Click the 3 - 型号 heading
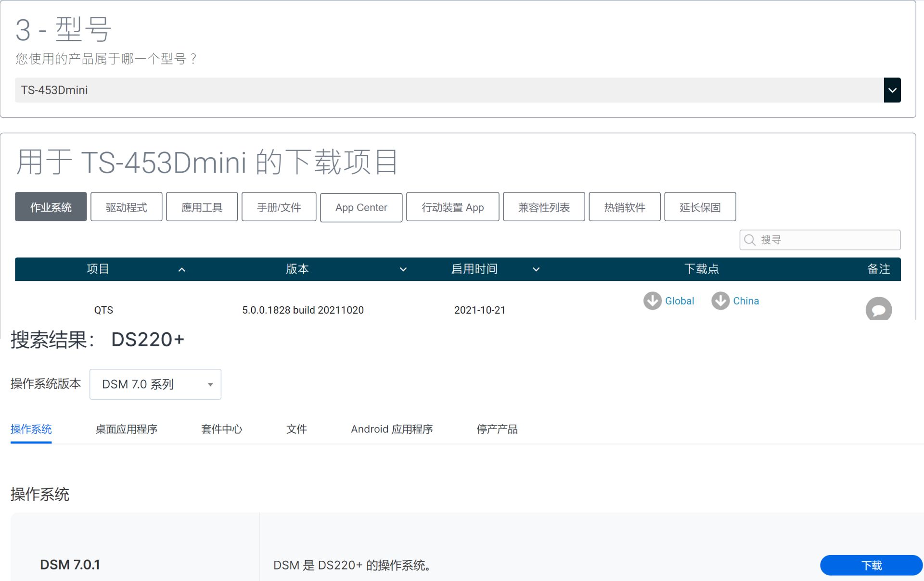This screenshot has height=581, width=924. [64, 29]
